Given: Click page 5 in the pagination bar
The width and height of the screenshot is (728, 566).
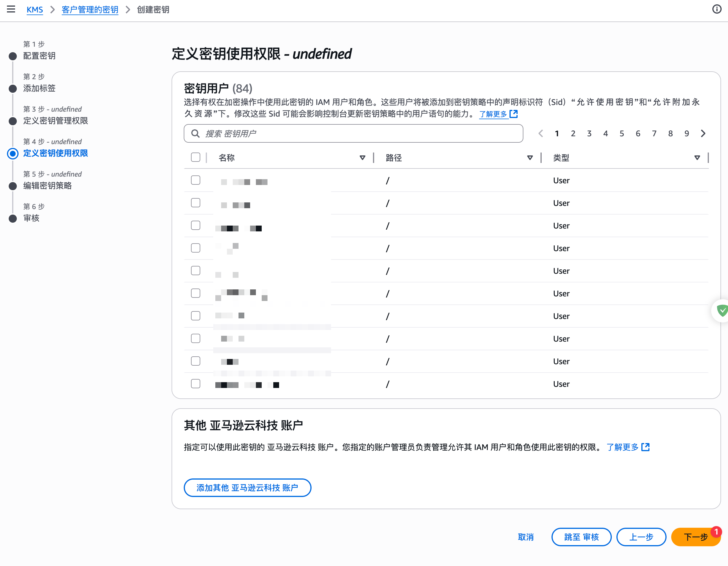Looking at the screenshot, I should pos(622,133).
